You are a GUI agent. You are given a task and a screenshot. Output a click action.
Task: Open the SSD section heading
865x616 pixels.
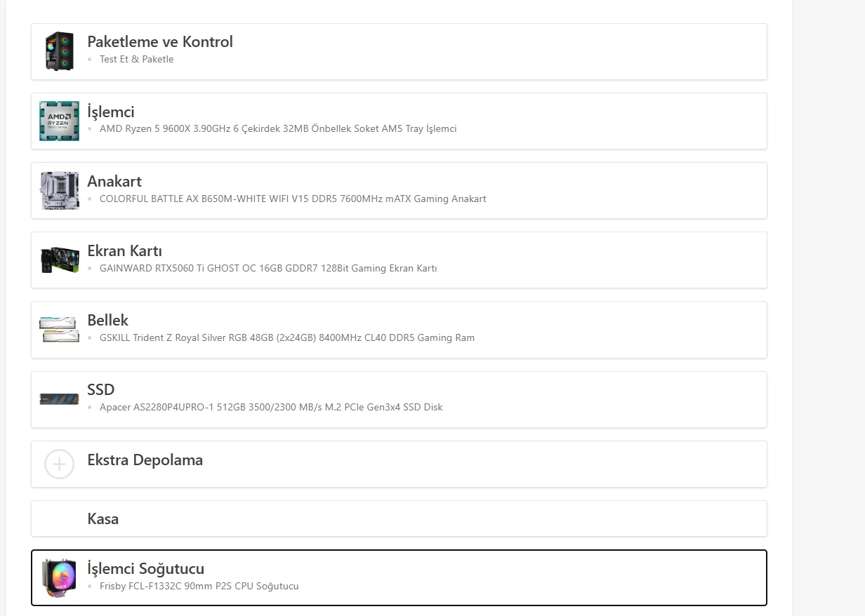[x=101, y=389]
